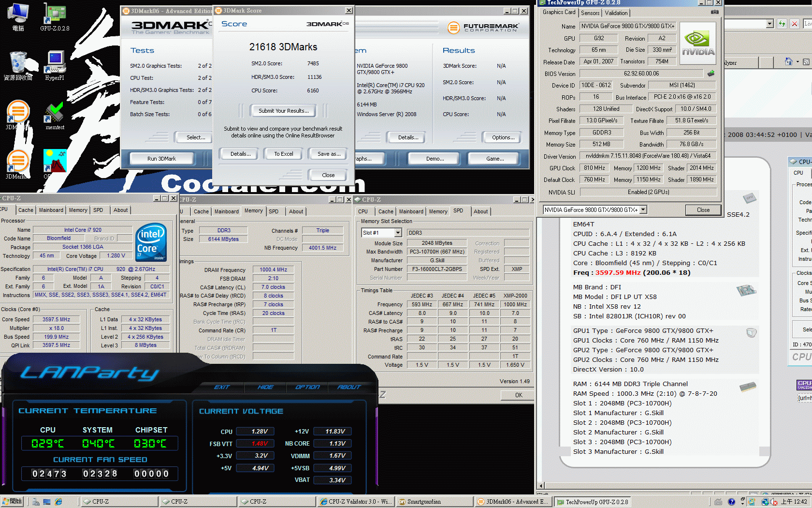Image resolution: width=812 pixels, height=508 pixels.
Task: Click ABOUT in LANParty monitor
Action: click(349, 387)
